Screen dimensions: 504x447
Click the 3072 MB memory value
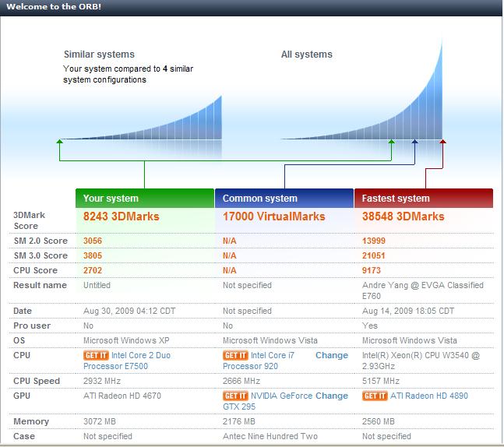[x=100, y=421]
